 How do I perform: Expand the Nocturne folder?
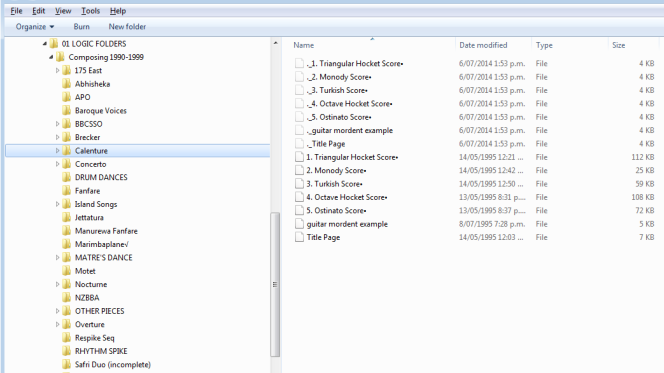(57, 285)
